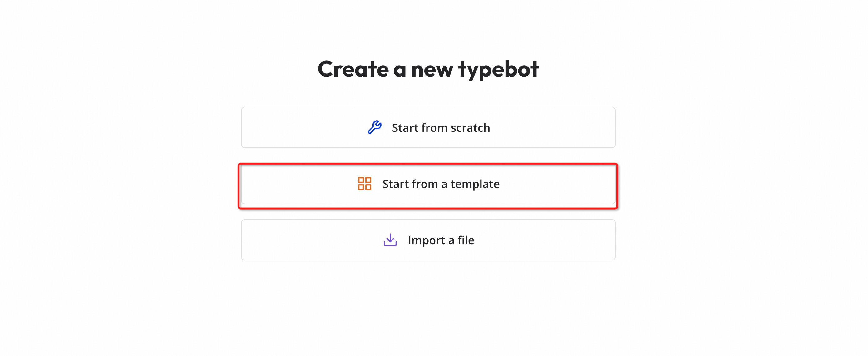Open the template gallery via its button

[428, 184]
